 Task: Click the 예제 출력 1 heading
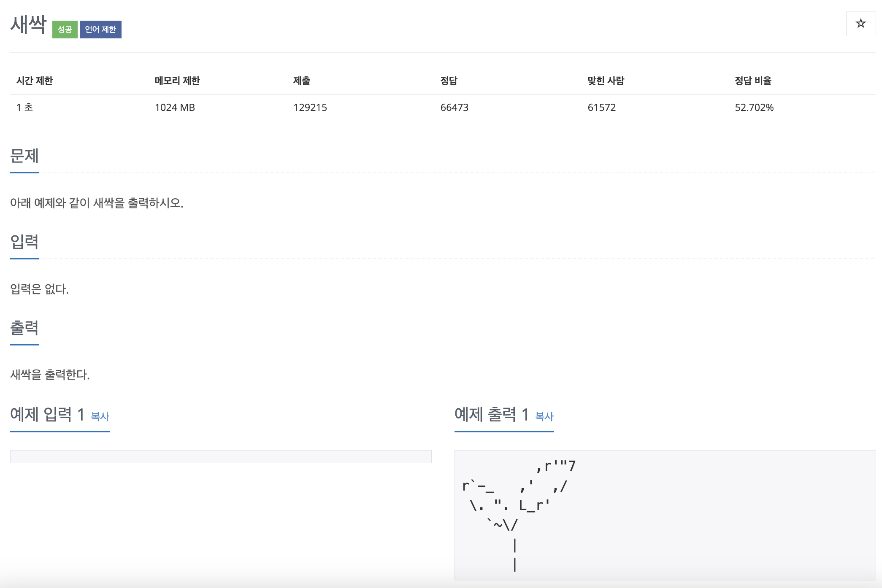pos(491,414)
